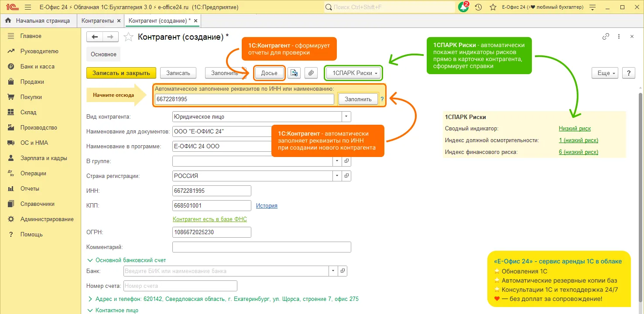This screenshot has width=644, height=314.
Task: Expand the Вид контрагента dropdown list
Action: 346,117
